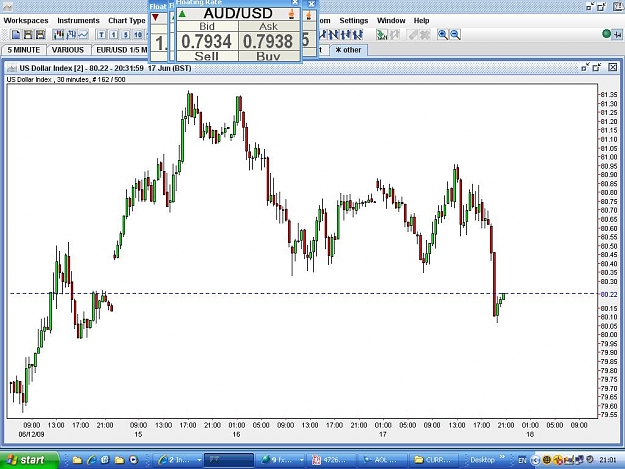625x469 pixels.
Task: Switch to the other workspace tab
Action: (x=348, y=50)
